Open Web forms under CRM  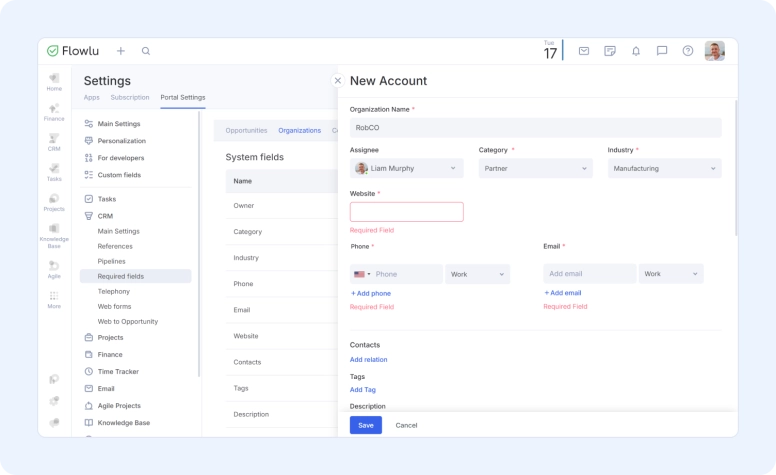tap(114, 306)
